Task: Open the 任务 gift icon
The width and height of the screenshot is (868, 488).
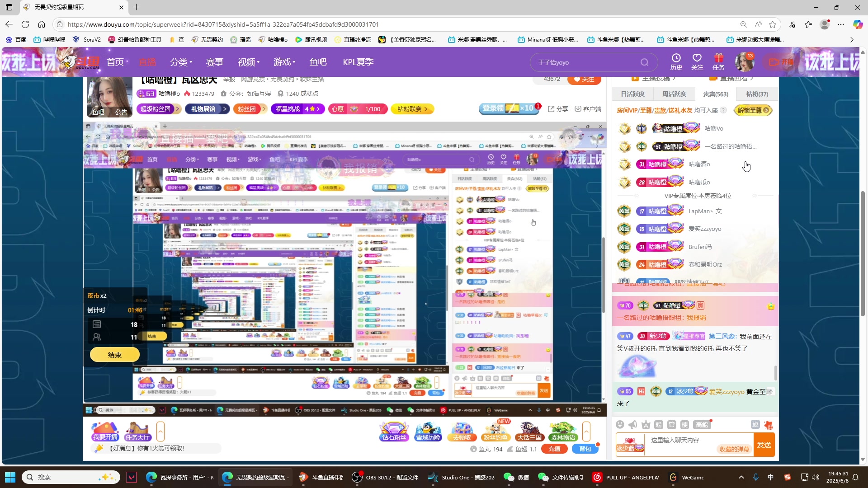Action: tap(718, 62)
